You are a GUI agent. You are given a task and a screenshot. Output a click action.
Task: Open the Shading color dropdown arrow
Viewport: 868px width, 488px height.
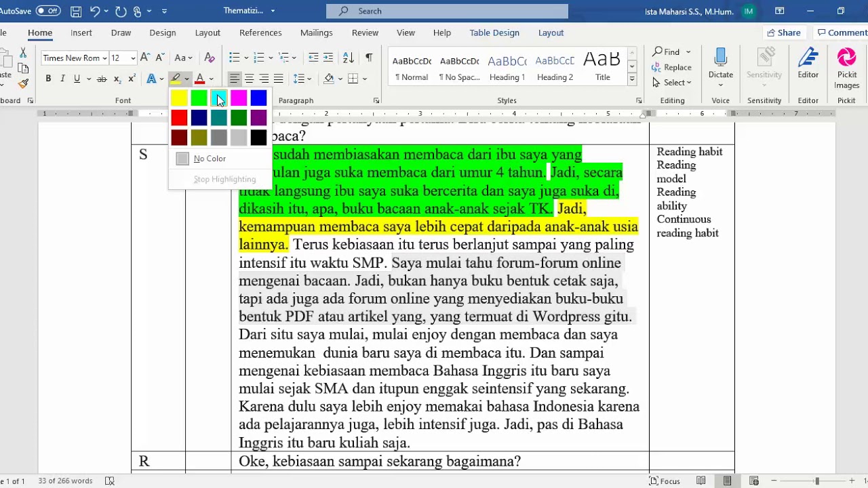[341, 79]
